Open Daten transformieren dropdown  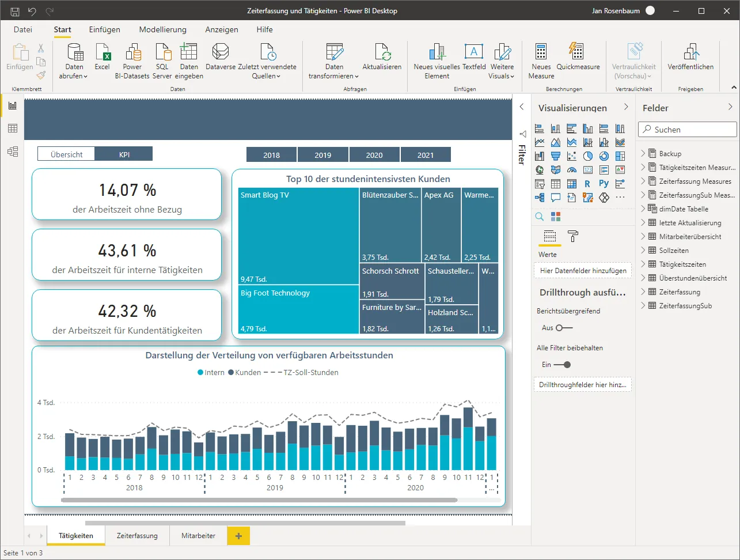[334, 61]
